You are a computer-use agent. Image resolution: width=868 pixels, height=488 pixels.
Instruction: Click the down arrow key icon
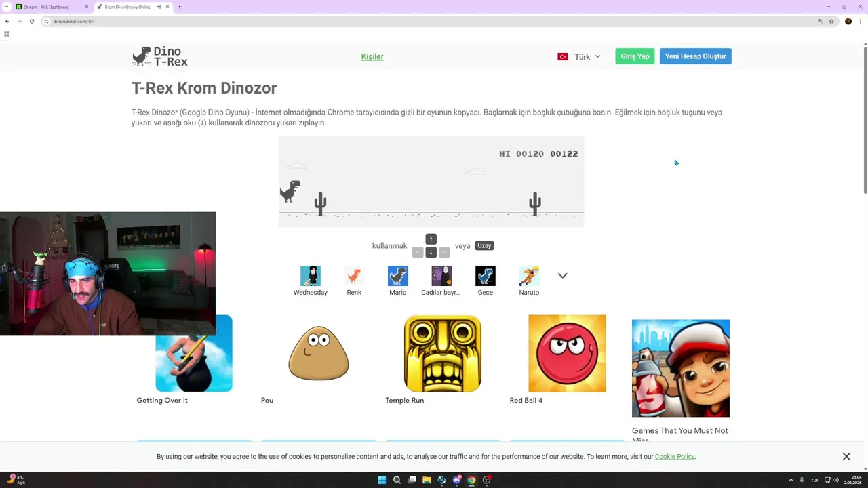pyautogui.click(x=431, y=252)
